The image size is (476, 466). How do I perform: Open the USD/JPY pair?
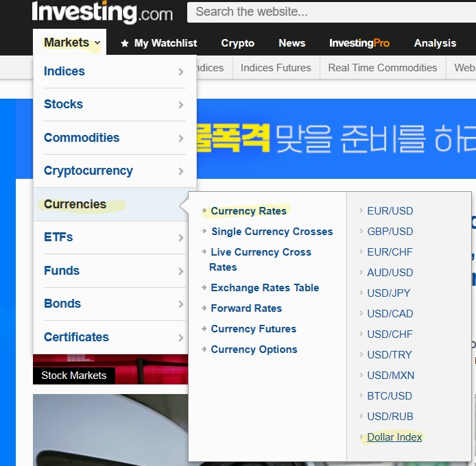389,293
